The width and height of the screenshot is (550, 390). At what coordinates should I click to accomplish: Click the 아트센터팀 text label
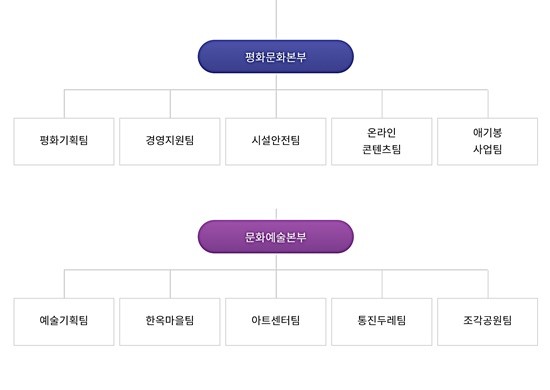(x=276, y=320)
